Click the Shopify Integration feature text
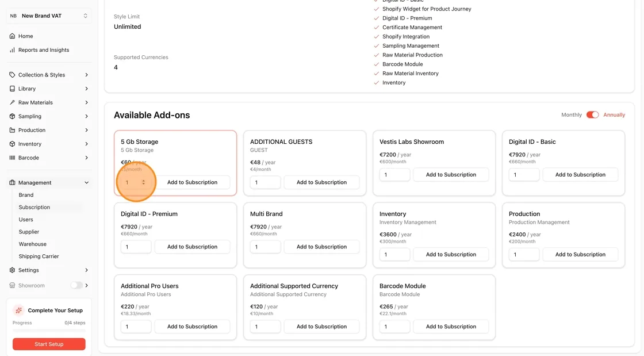Viewport: 644px width, 356px height. (x=406, y=37)
